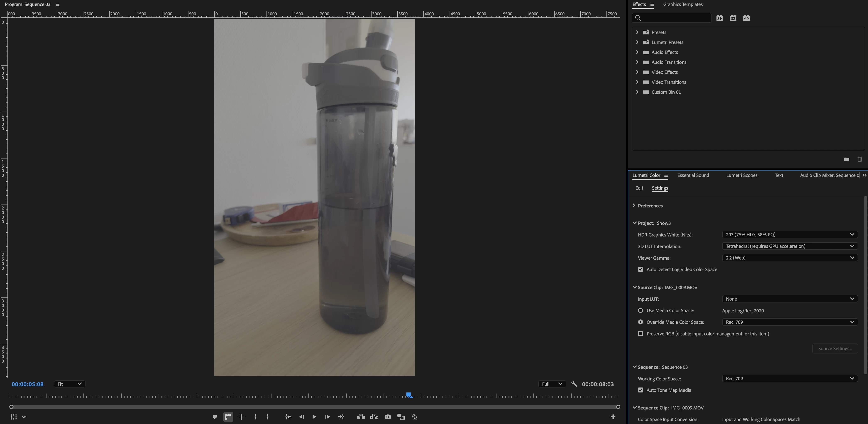This screenshot has width=868, height=424.
Task: Click the Lift button icon
Action: (x=361, y=417)
